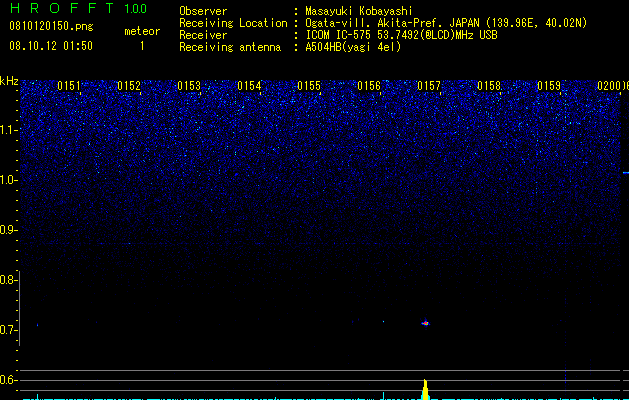The image size is (629, 400).
Task: Click the 0.9 kHz axis label
Action: coord(9,230)
